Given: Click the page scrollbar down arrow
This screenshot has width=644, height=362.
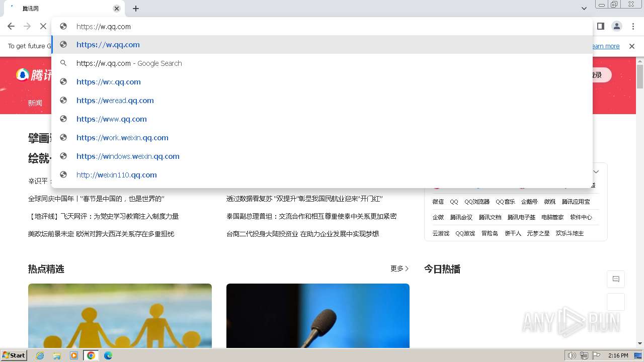Looking at the screenshot, I should (x=640, y=344).
